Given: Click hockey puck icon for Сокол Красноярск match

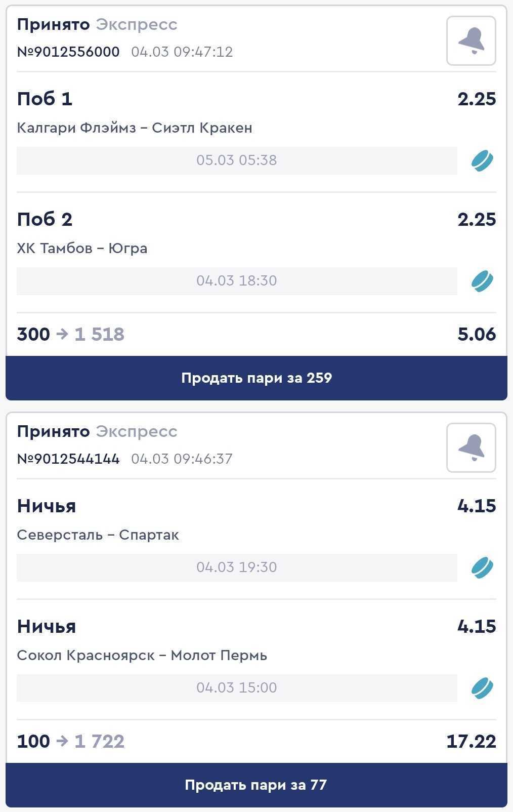Looking at the screenshot, I should pyautogui.click(x=482, y=688).
